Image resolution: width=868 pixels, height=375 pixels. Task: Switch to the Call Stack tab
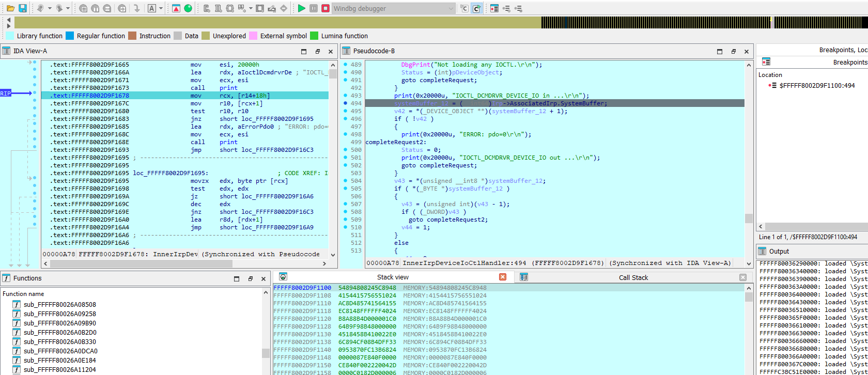click(633, 277)
